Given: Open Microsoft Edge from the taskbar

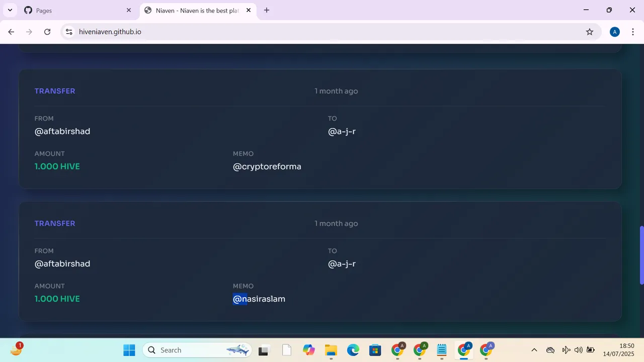Looking at the screenshot, I should [353, 350].
